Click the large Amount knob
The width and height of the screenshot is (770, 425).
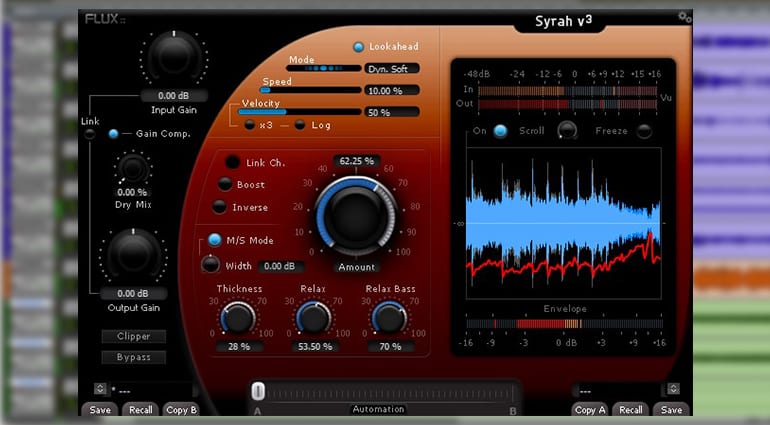click(x=356, y=212)
